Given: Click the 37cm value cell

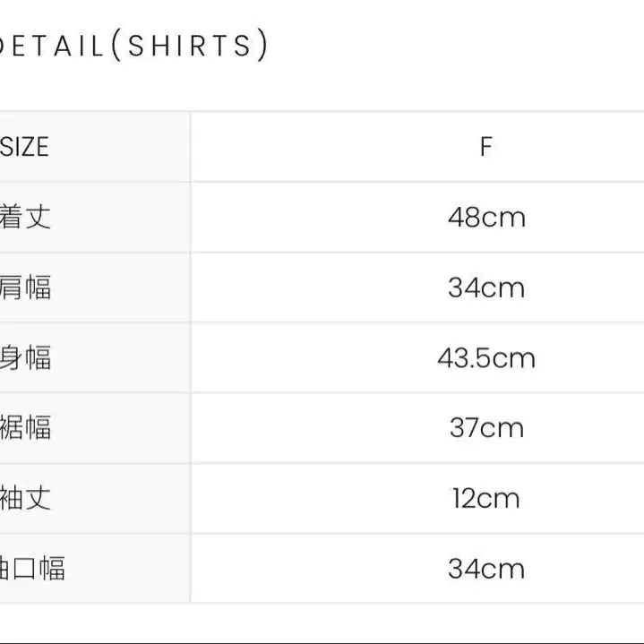Looking at the screenshot, I should coord(417,427).
